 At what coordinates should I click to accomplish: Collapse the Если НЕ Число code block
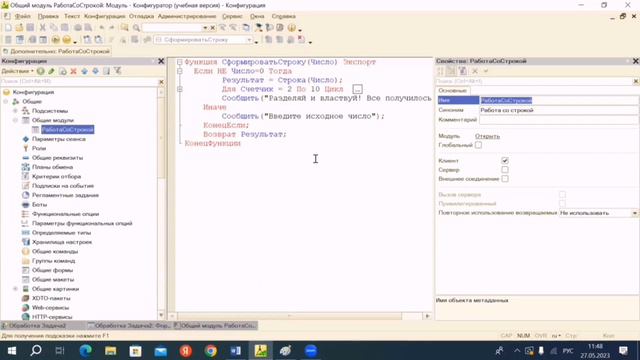click(x=180, y=71)
